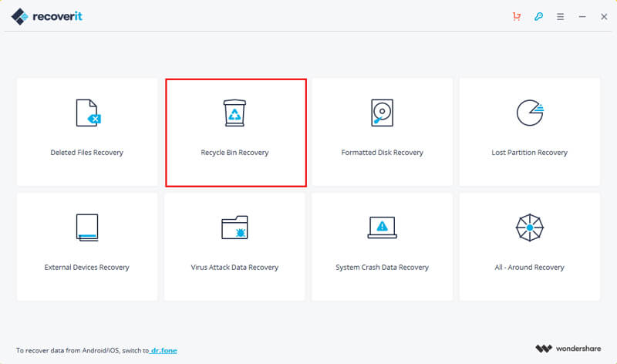Viewport: 617px width, 364px height.
Task: Select the formatted hard disk icon
Action: tap(382, 113)
